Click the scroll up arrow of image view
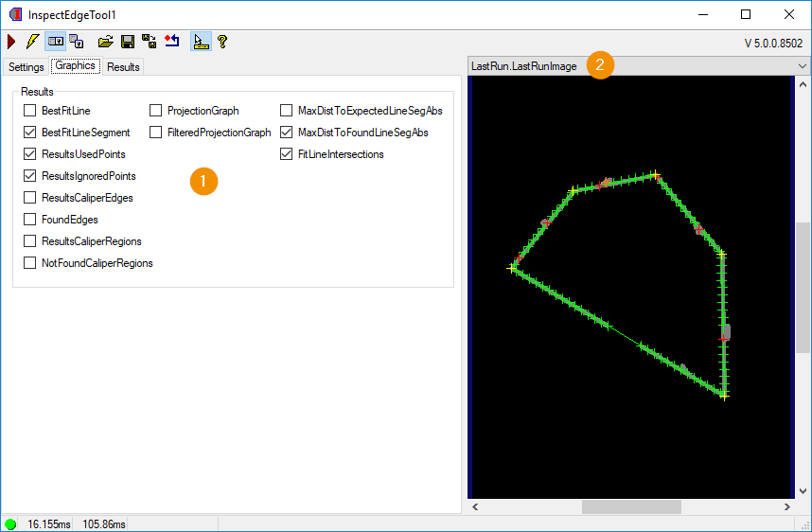 (x=803, y=84)
